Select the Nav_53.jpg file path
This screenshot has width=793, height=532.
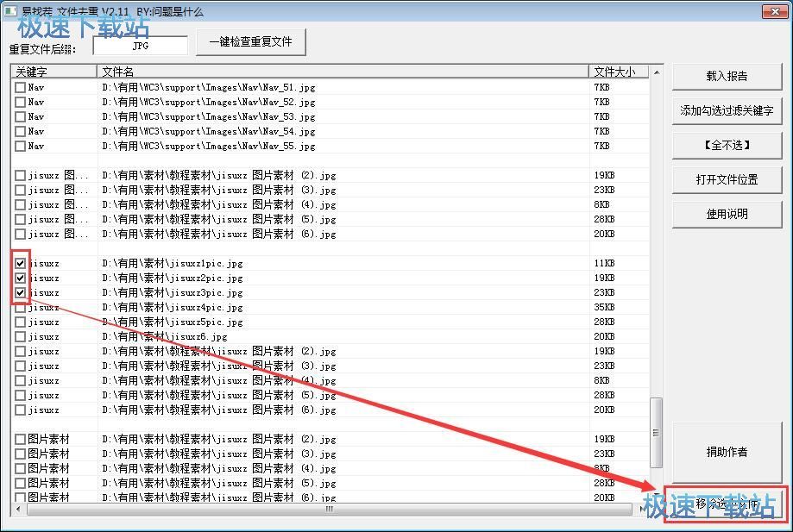(208, 116)
